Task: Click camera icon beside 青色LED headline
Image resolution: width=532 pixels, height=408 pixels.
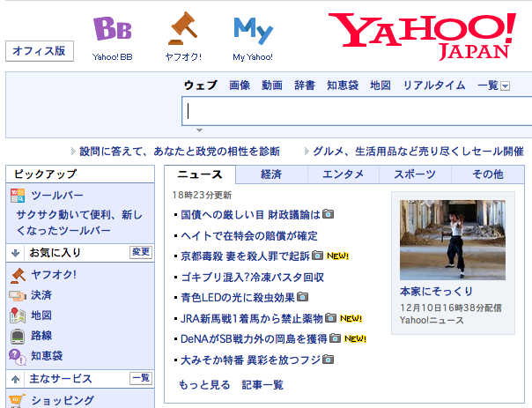Action: 302,297
